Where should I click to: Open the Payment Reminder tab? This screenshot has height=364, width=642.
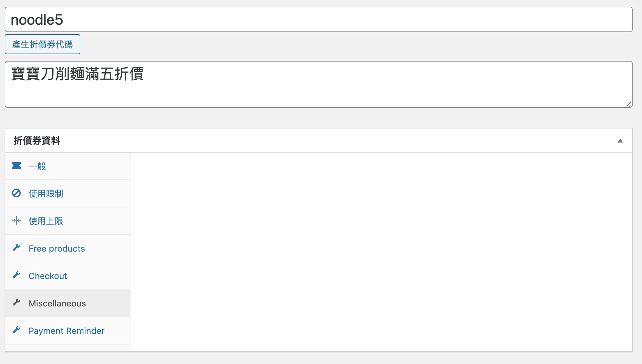tap(68, 331)
